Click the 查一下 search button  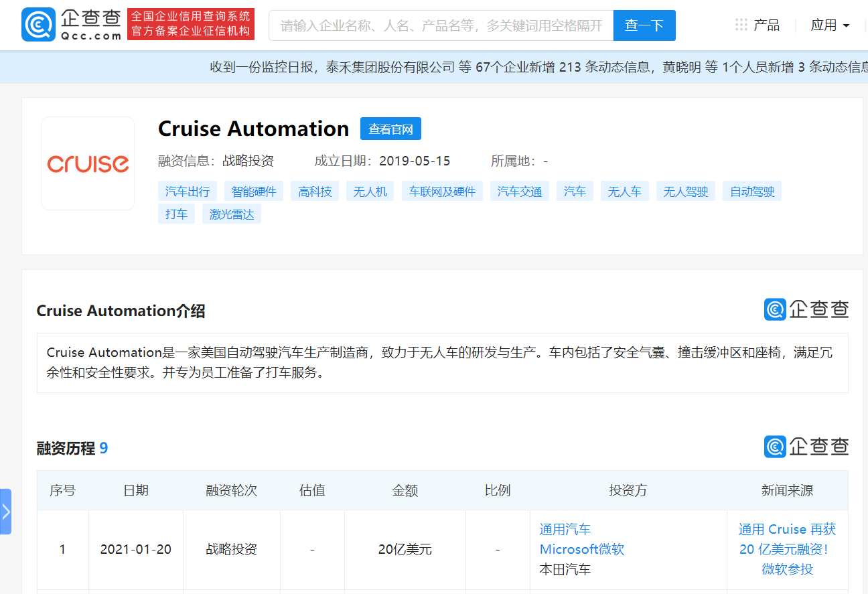644,25
